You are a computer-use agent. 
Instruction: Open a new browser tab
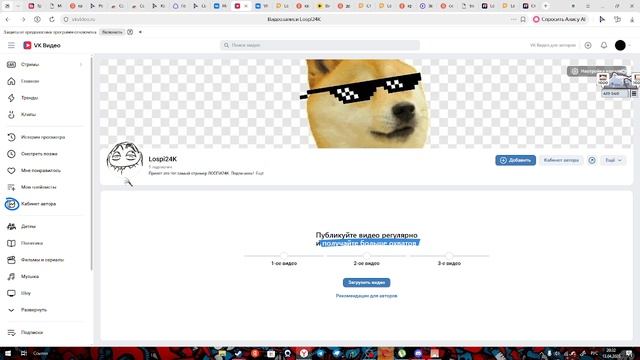tap(546, 6)
